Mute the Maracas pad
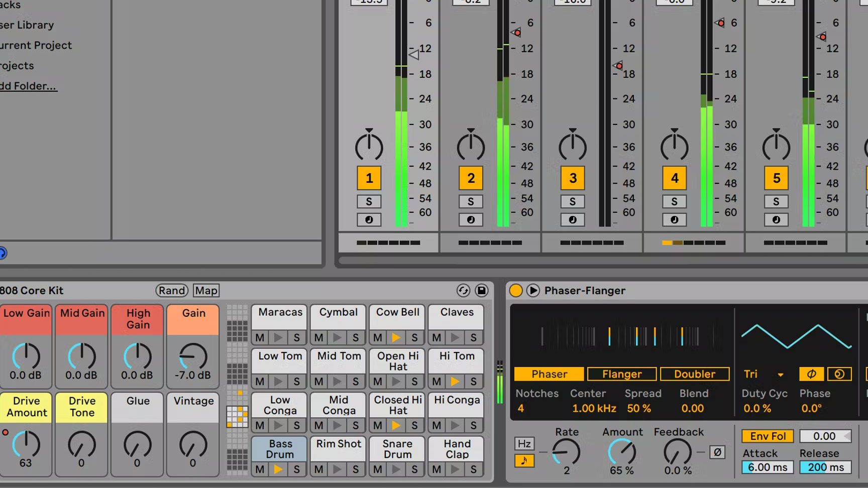 coord(259,337)
